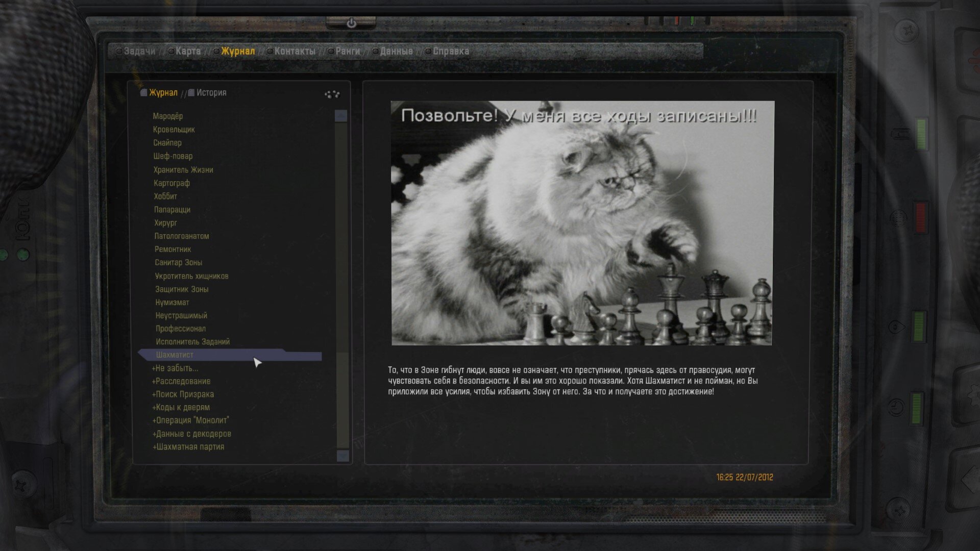Open the Папарацци journal entry
980x551 pixels.
click(172, 210)
